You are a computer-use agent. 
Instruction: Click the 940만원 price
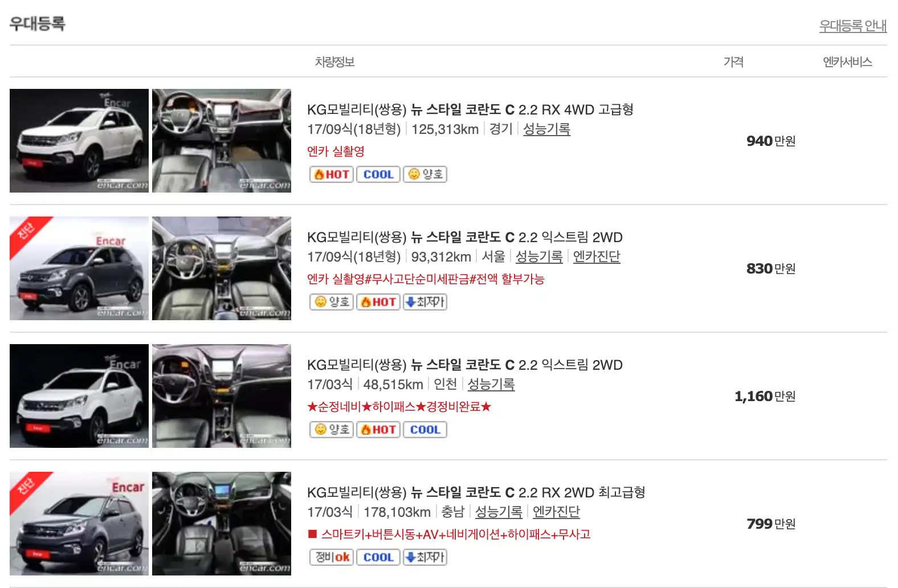coord(771,141)
